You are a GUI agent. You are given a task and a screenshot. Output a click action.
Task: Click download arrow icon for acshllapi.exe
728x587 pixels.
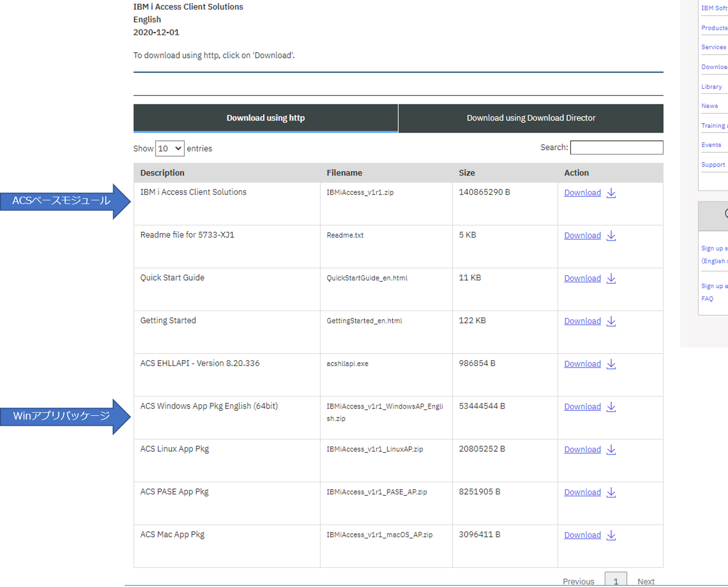tap(611, 364)
